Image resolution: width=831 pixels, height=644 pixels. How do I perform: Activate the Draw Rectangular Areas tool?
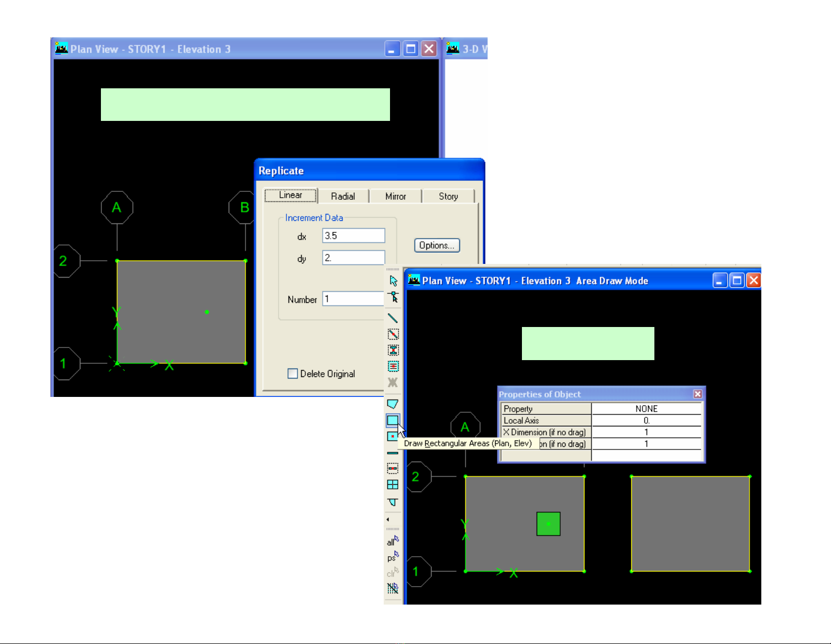tap(393, 420)
